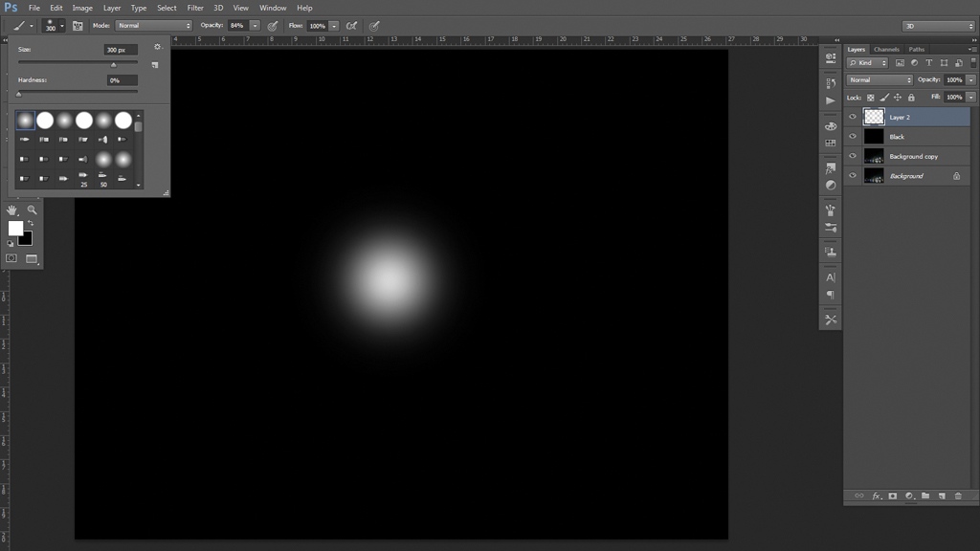Open the 3D workspace switcher dropdown
Viewport: 980px width, 551px height.
point(938,26)
